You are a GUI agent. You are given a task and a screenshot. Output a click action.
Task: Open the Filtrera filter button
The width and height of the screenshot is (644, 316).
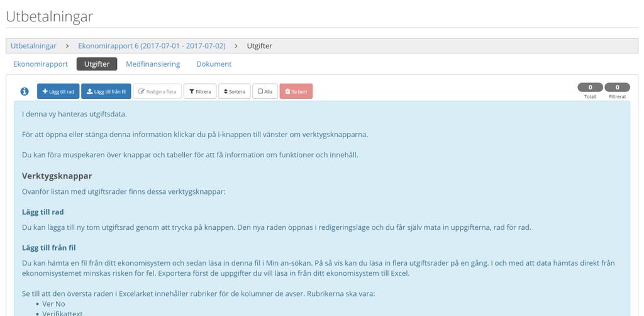200,91
